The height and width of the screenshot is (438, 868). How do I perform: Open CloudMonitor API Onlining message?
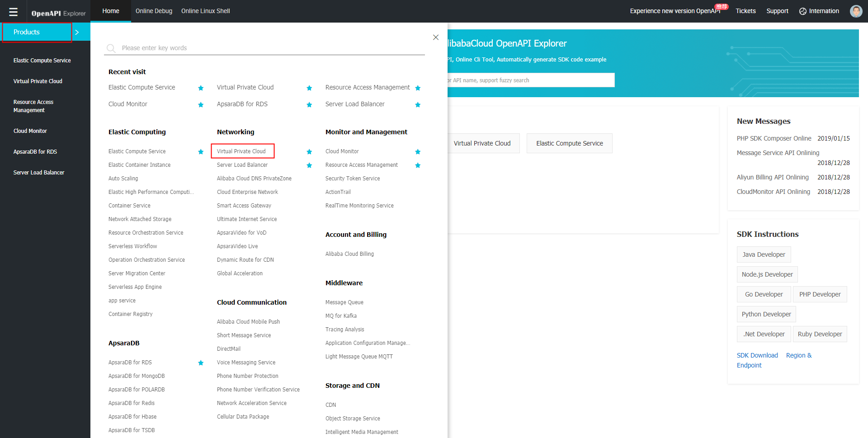coord(774,192)
